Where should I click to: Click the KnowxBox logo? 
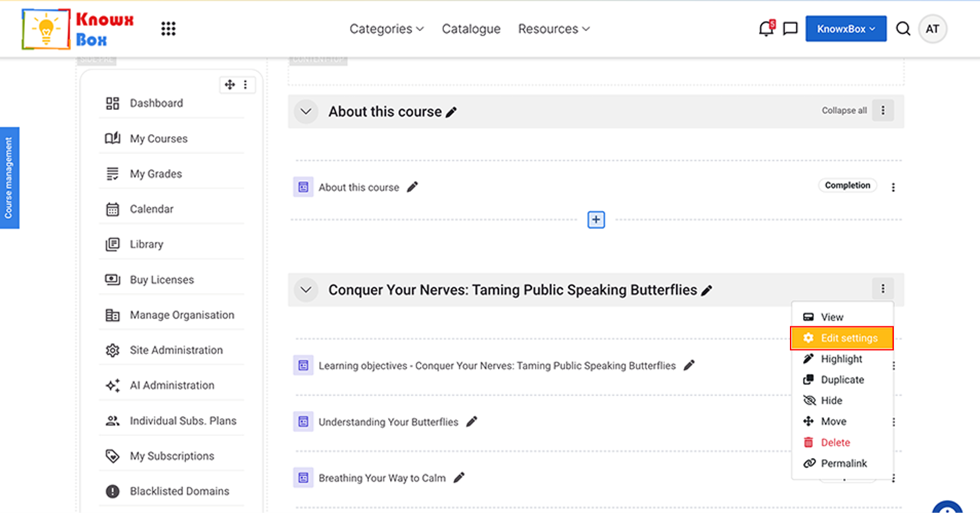78,29
